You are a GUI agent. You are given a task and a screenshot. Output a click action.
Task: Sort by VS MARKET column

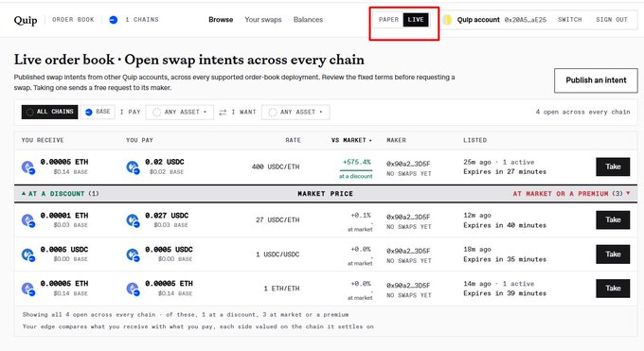click(x=351, y=140)
